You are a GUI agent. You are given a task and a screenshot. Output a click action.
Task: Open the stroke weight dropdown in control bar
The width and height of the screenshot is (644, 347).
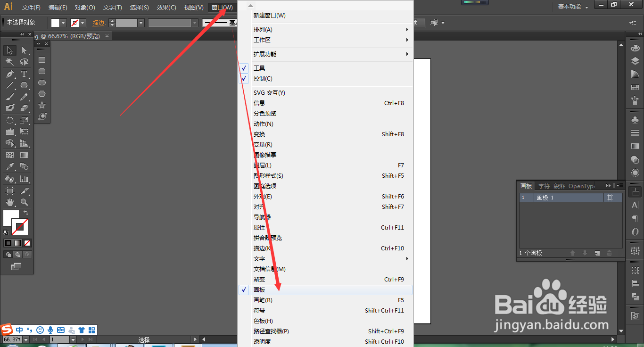click(140, 23)
